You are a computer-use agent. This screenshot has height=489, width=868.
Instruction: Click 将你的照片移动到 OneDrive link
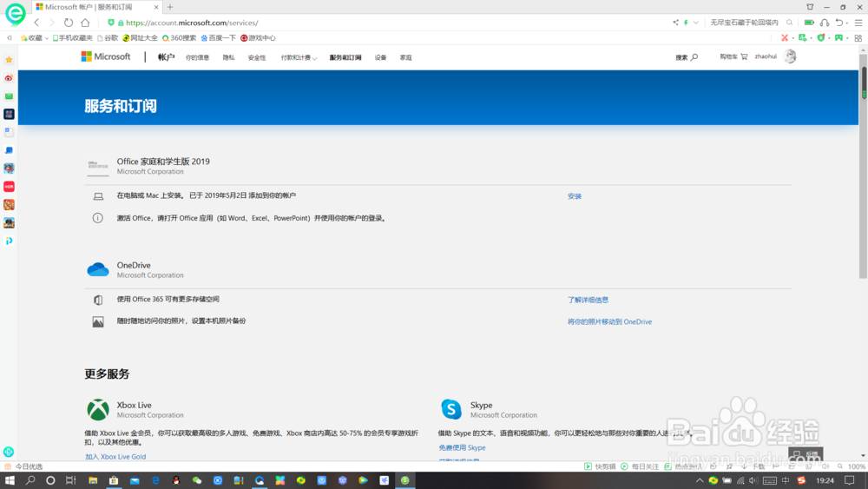point(609,321)
